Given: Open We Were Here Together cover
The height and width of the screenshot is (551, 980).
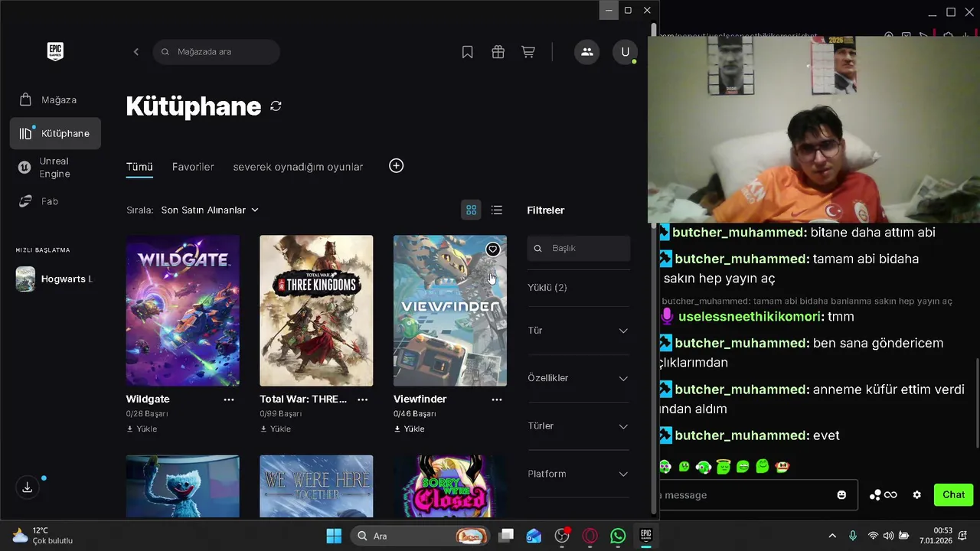Looking at the screenshot, I should tap(316, 487).
